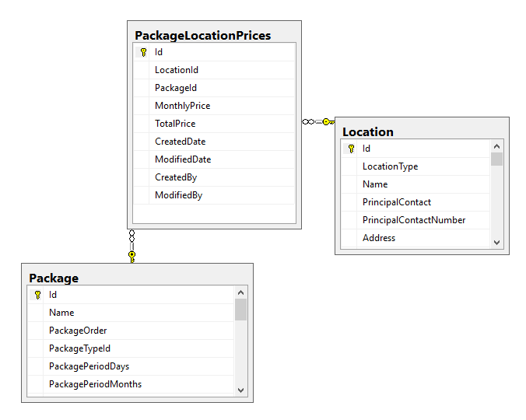Select the ModifiedDate column row
The width and height of the screenshot is (526, 420).
coord(214,159)
